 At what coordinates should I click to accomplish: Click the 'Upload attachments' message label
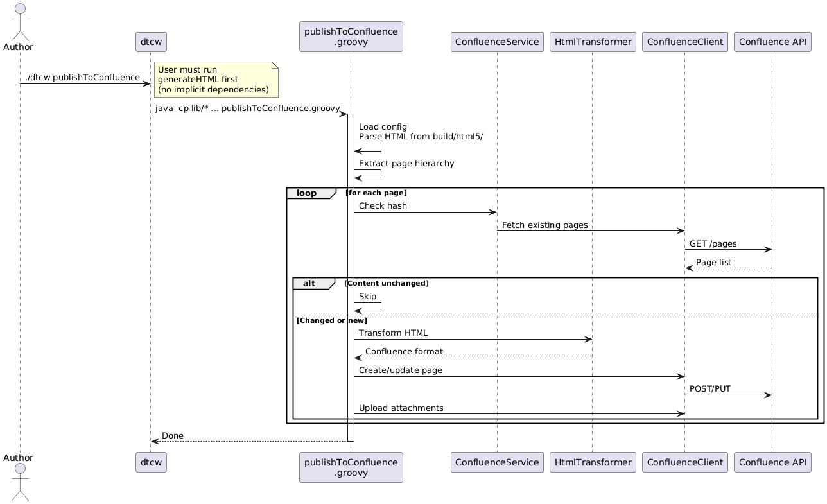coord(401,408)
